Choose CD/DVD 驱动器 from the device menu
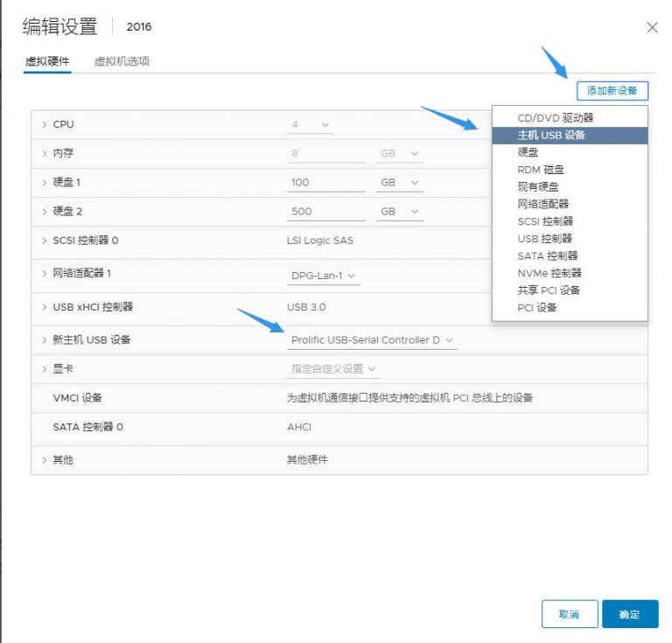The height and width of the screenshot is (643, 672). click(555, 118)
